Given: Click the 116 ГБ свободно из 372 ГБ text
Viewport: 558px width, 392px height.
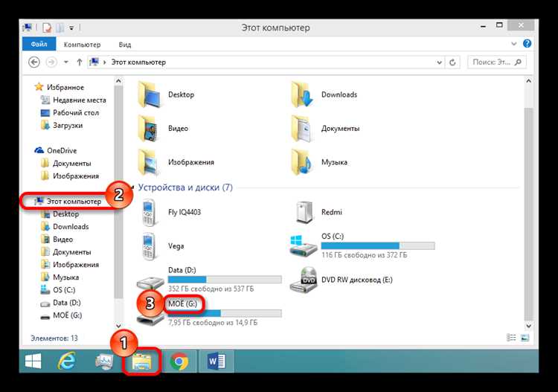Looking at the screenshot, I should coord(364,255).
